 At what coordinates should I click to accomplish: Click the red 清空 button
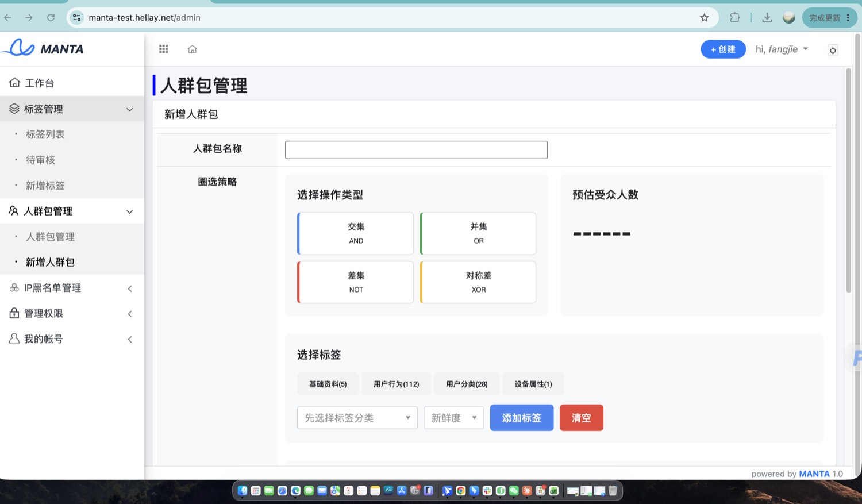(x=582, y=418)
